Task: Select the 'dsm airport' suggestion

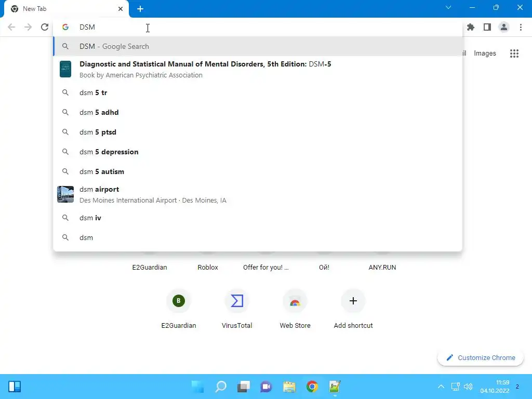Action: [x=258, y=194]
